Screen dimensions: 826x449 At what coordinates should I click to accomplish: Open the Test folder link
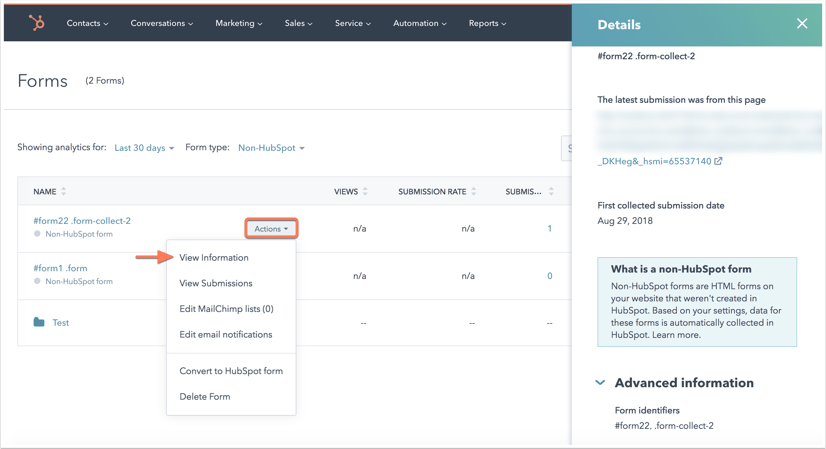click(x=61, y=323)
